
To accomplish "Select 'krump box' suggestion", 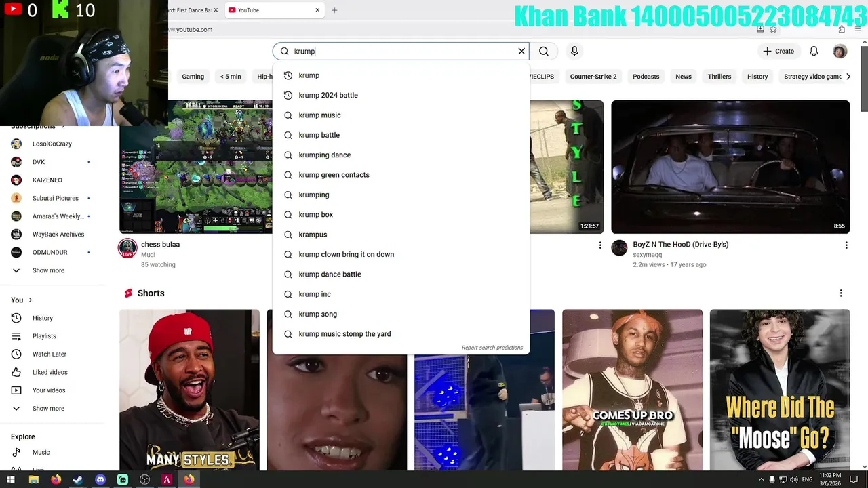I will pos(400,214).
